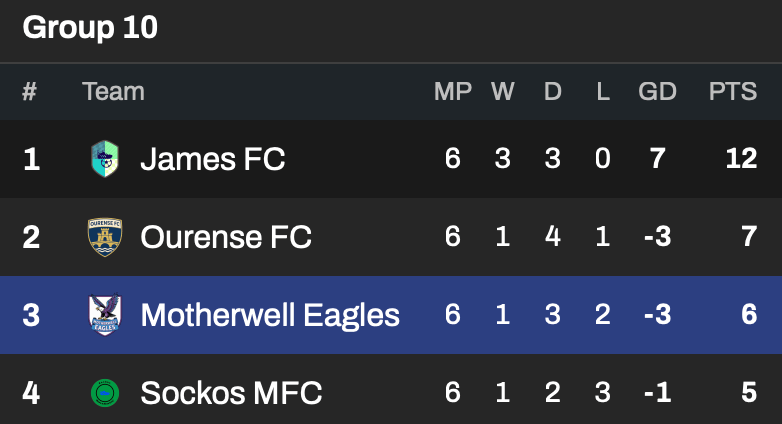This screenshot has width=782, height=424.
Task: Click the James FC team crest icon
Action: tap(104, 158)
